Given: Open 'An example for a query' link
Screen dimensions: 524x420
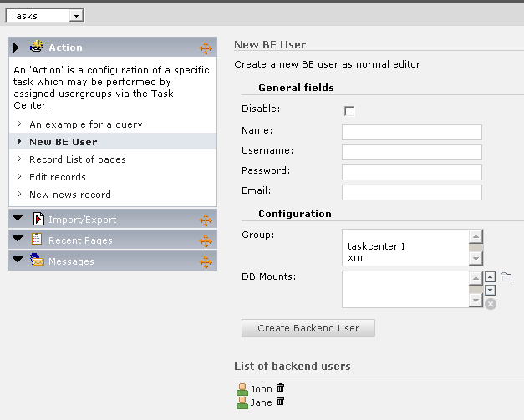Looking at the screenshot, I should pyautogui.click(x=85, y=124).
